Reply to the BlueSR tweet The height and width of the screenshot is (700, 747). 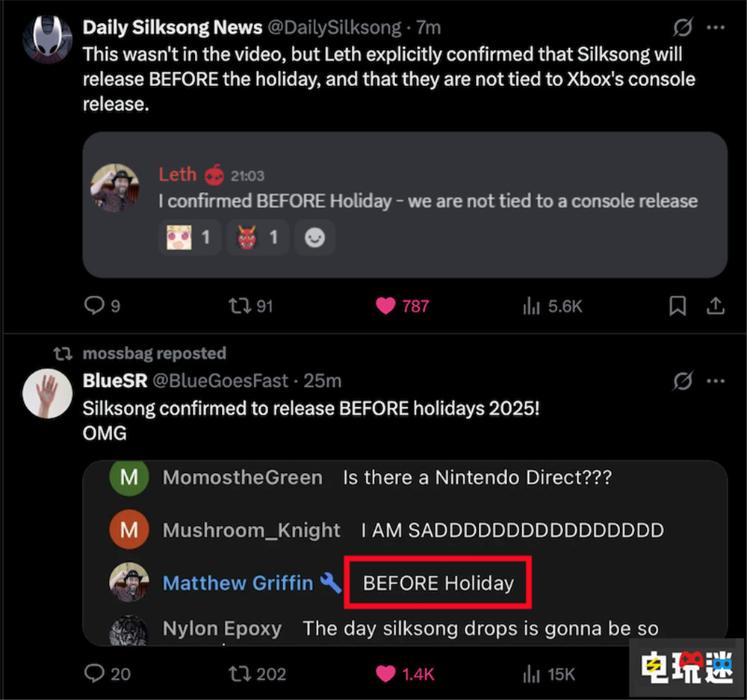click(x=95, y=674)
